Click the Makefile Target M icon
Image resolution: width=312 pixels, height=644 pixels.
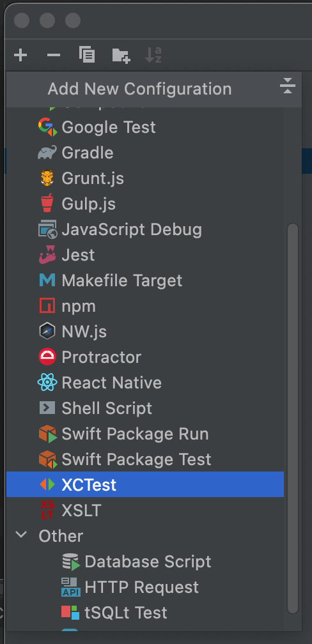47,280
